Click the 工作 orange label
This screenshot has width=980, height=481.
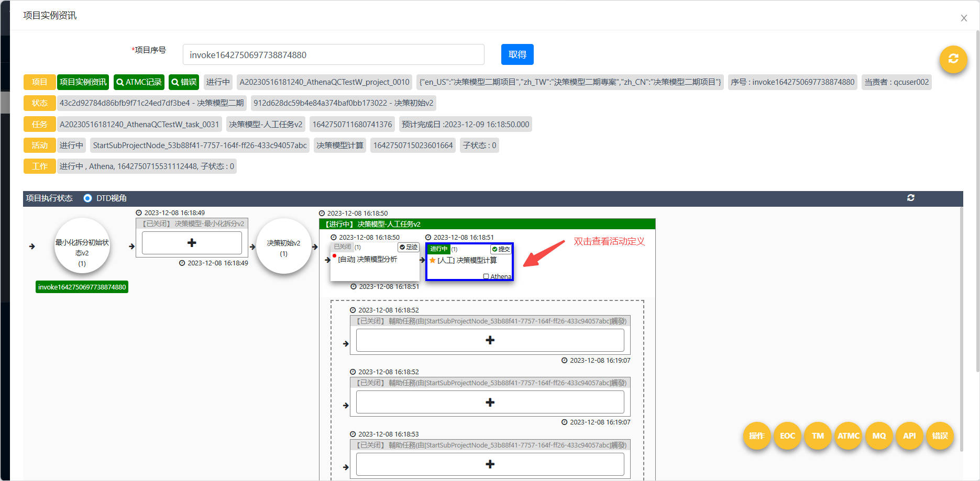coord(39,166)
